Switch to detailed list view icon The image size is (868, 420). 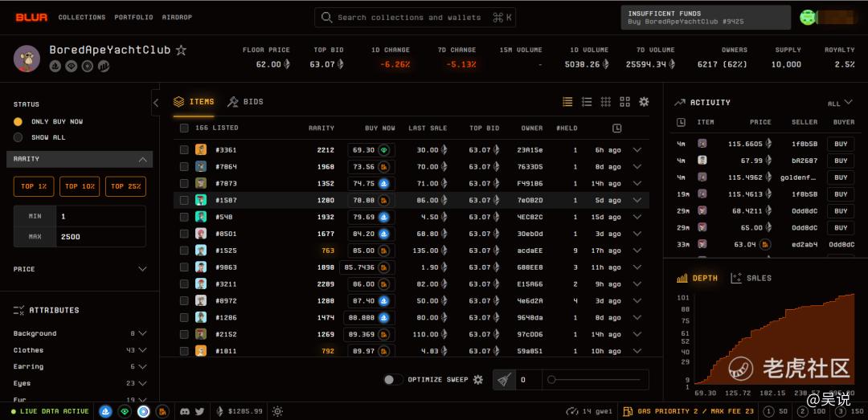(587, 102)
